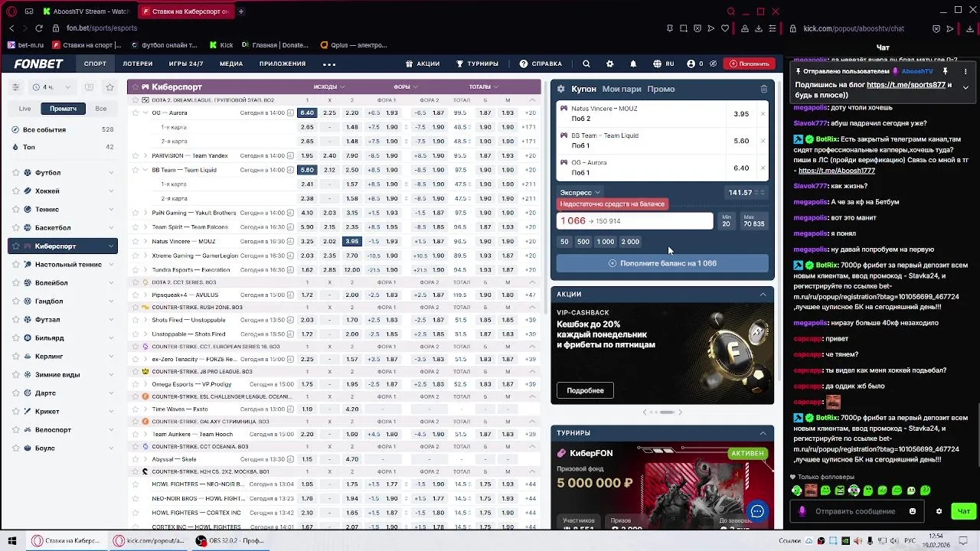The image size is (980, 551).
Task: Open the Форы column dropdown
Action: [x=406, y=86]
